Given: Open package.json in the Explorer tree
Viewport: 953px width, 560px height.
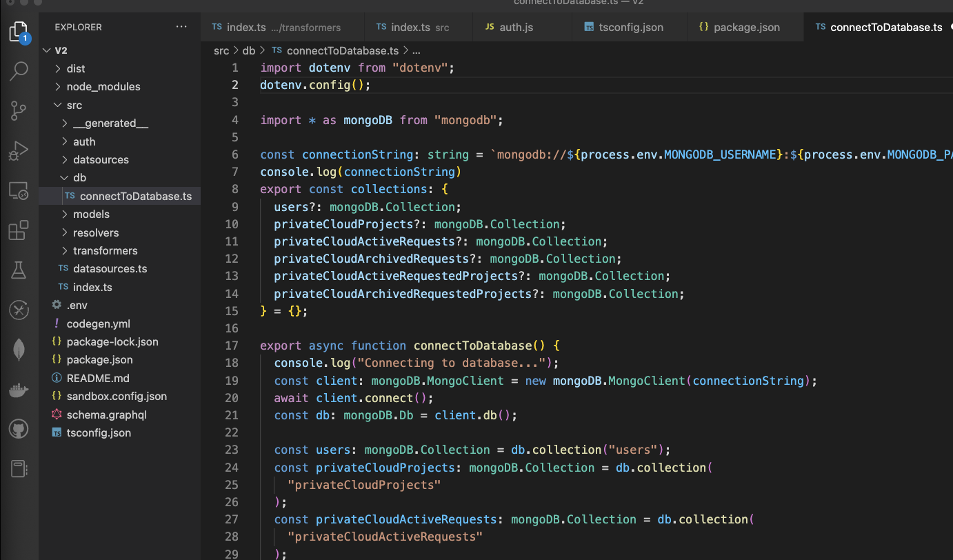Looking at the screenshot, I should (x=120, y=359).
